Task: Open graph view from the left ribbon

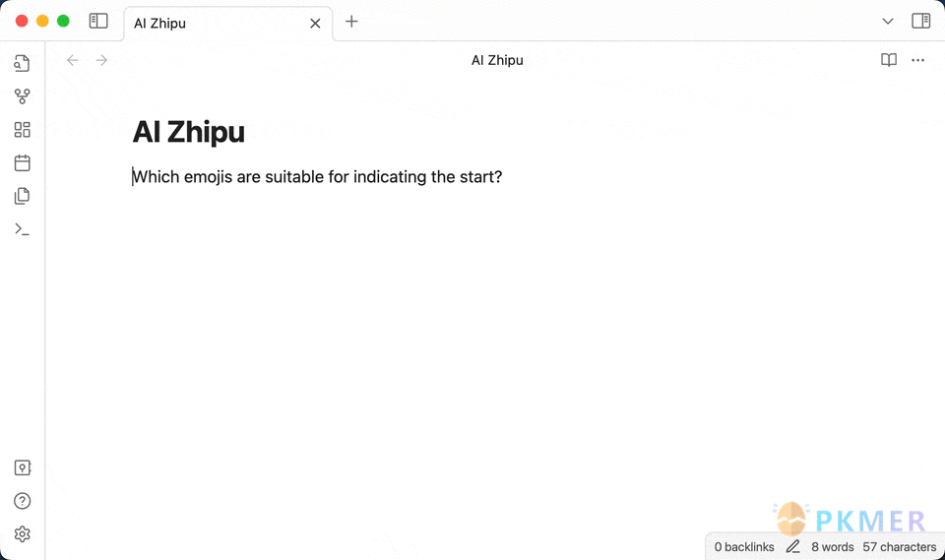Action: coord(22,96)
